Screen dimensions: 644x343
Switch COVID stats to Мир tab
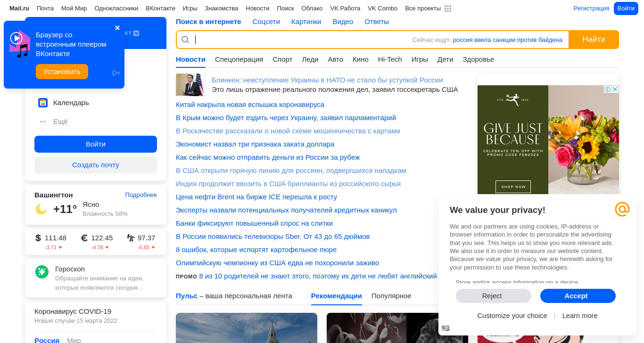coord(74,340)
